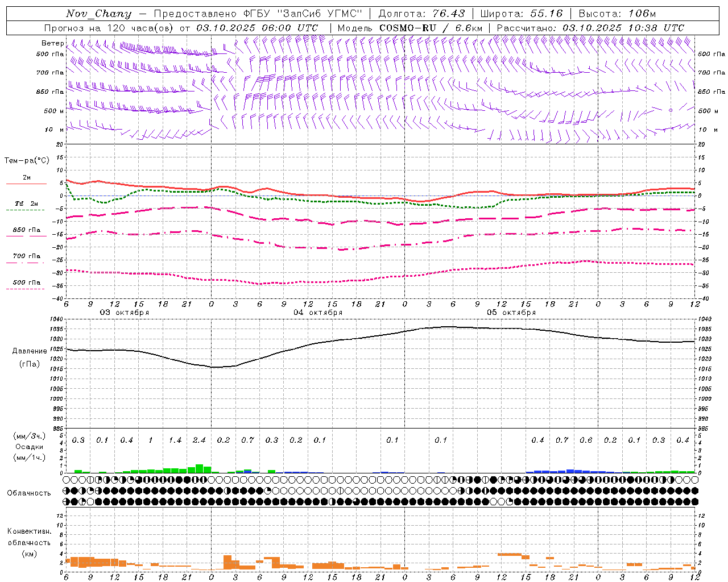Click the 04 октября date label

tap(318, 313)
